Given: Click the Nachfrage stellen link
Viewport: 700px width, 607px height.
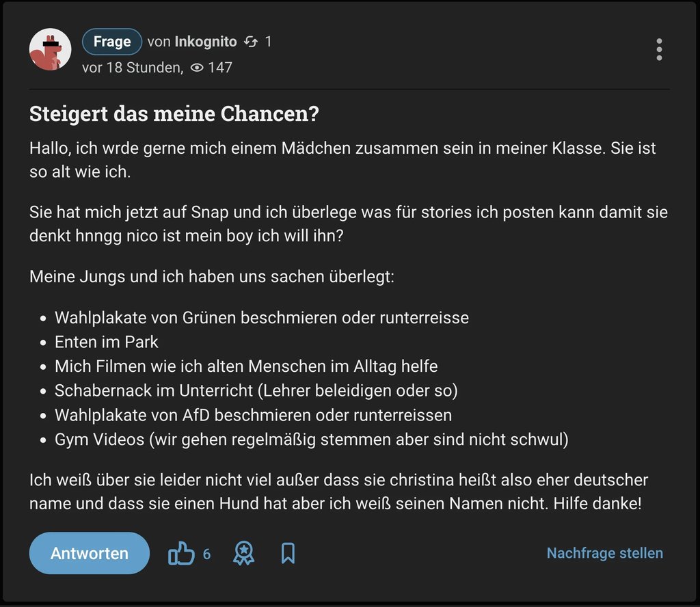Looking at the screenshot, I should click(604, 553).
